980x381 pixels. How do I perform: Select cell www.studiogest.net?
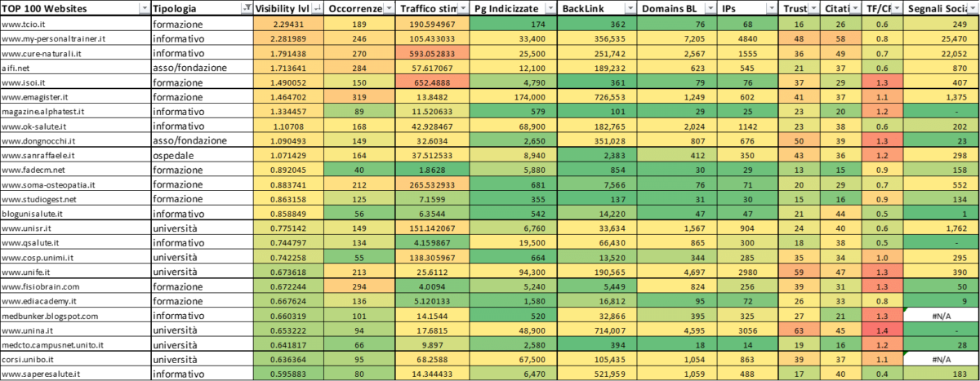click(x=75, y=200)
